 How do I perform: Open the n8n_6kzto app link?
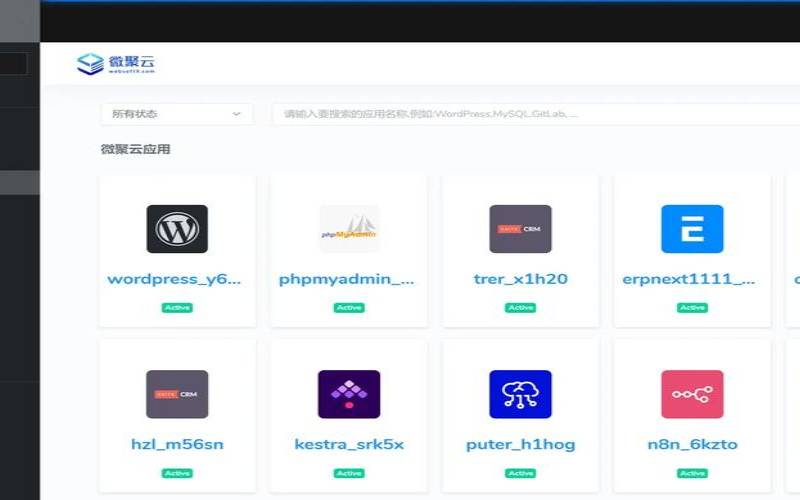(x=692, y=444)
